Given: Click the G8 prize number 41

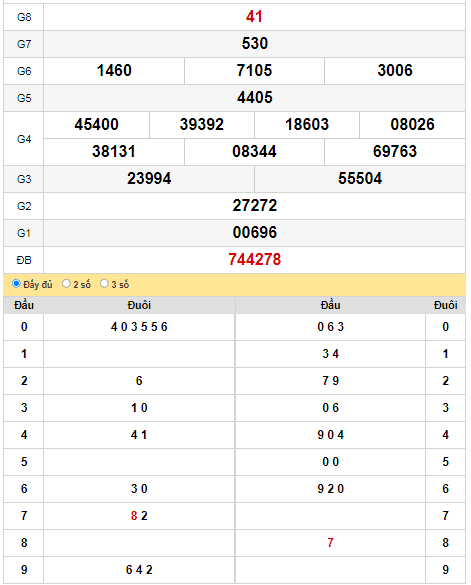Looking at the screenshot, I should [254, 17].
